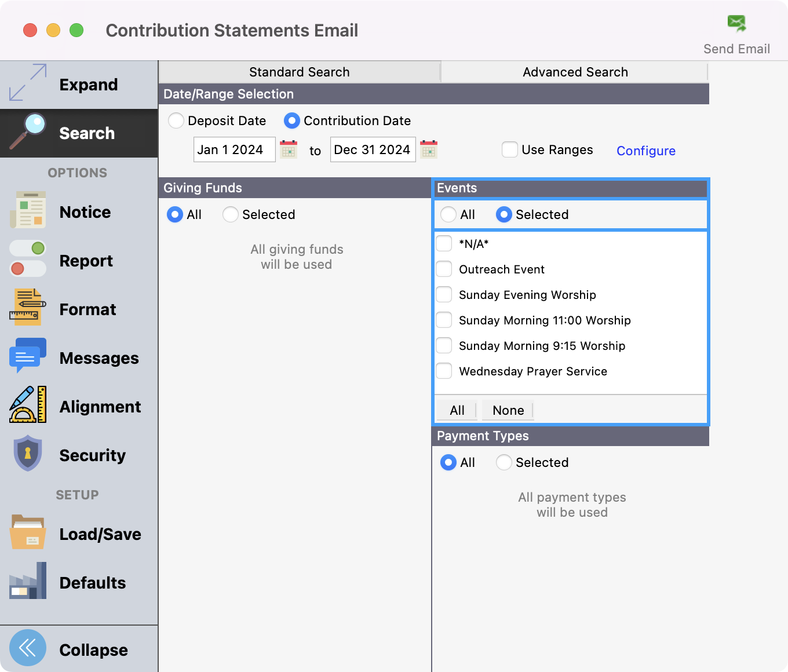
Task: Open the Messages speech bubble icon
Action: point(28,356)
